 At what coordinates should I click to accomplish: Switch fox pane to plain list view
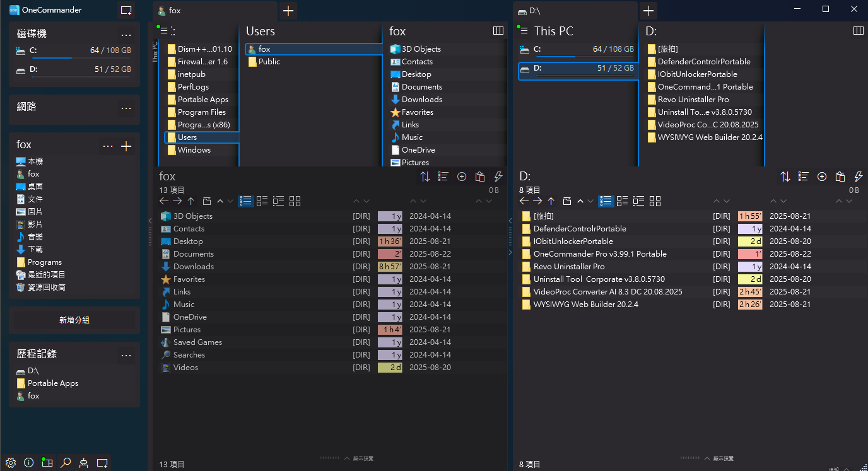coord(246,201)
